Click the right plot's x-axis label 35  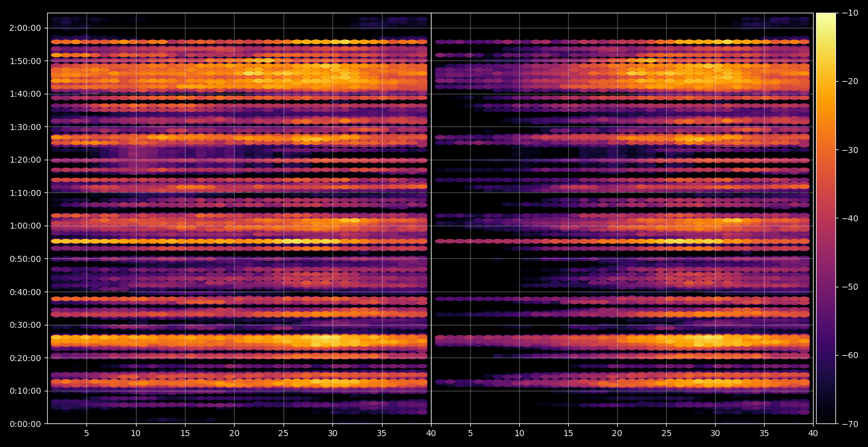[764, 433]
